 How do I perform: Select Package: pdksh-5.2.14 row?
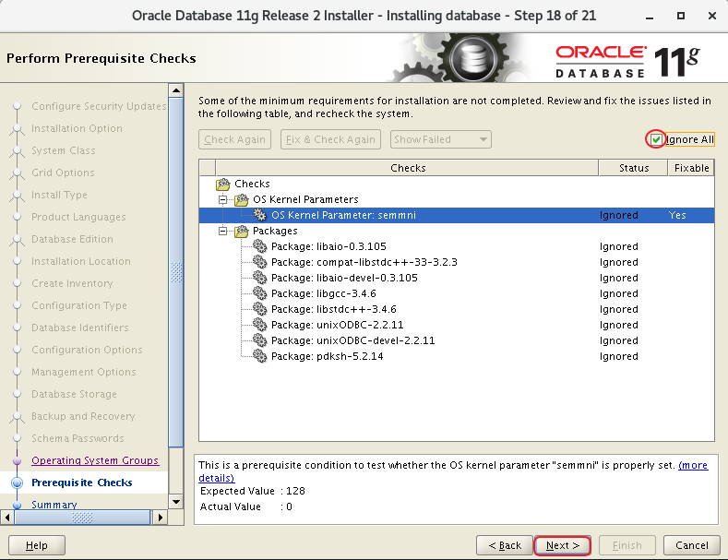point(457,357)
